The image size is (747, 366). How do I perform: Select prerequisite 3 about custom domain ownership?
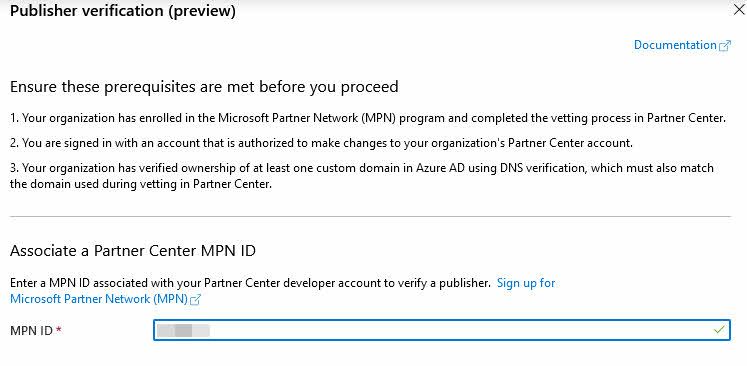362,176
